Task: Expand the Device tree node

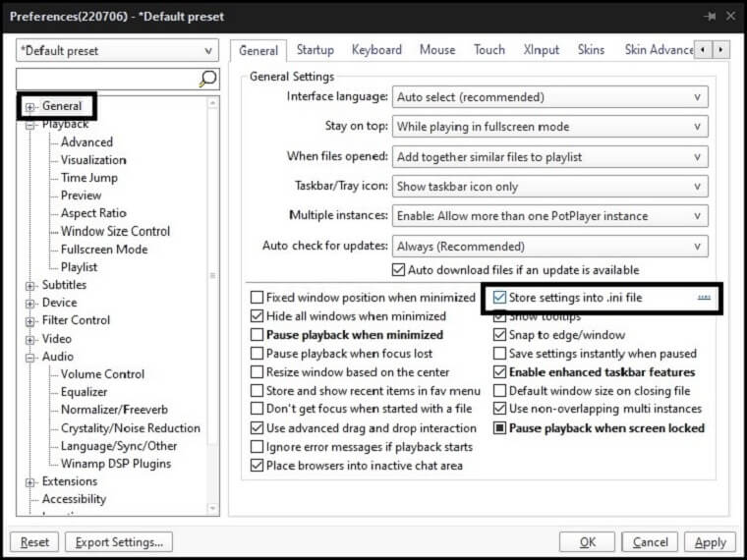Action: point(30,304)
